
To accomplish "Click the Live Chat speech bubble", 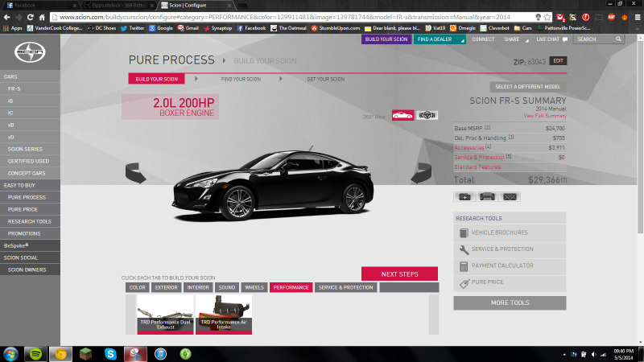I will 565,39.
